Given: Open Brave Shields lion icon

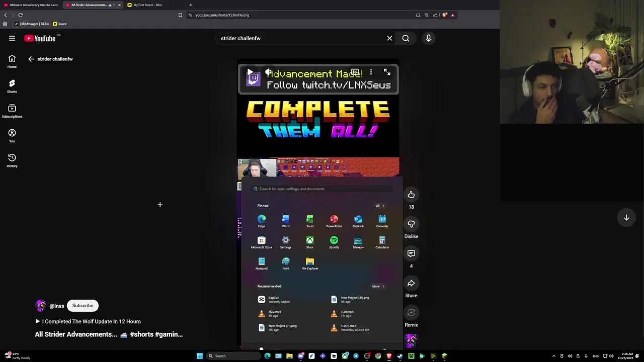Looking at the screenshot, I should [444, 15].
